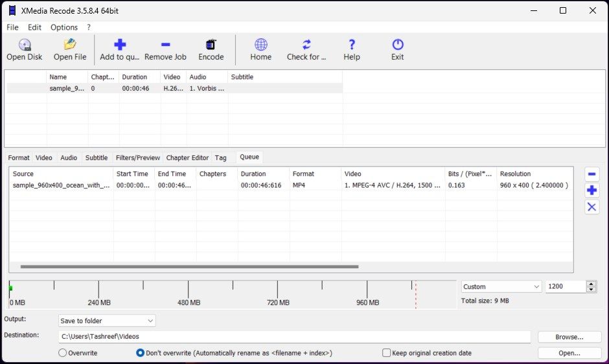The image size is (609, 364).
Task: Click the Open... button
Action: coord(569,353)
